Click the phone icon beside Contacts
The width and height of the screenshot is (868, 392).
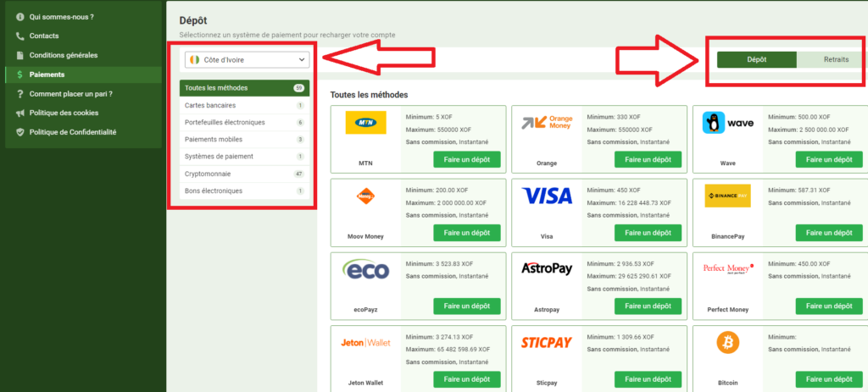[x=20, y=36]
